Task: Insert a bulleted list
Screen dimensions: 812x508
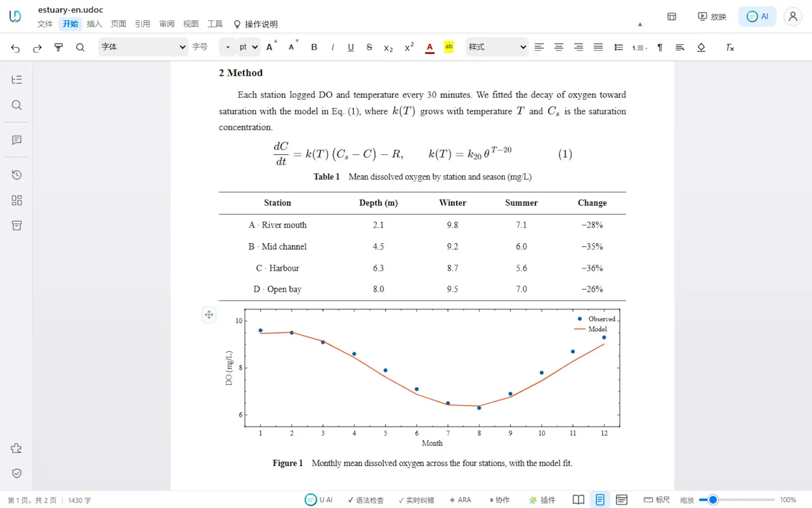Action: (619, 47)
